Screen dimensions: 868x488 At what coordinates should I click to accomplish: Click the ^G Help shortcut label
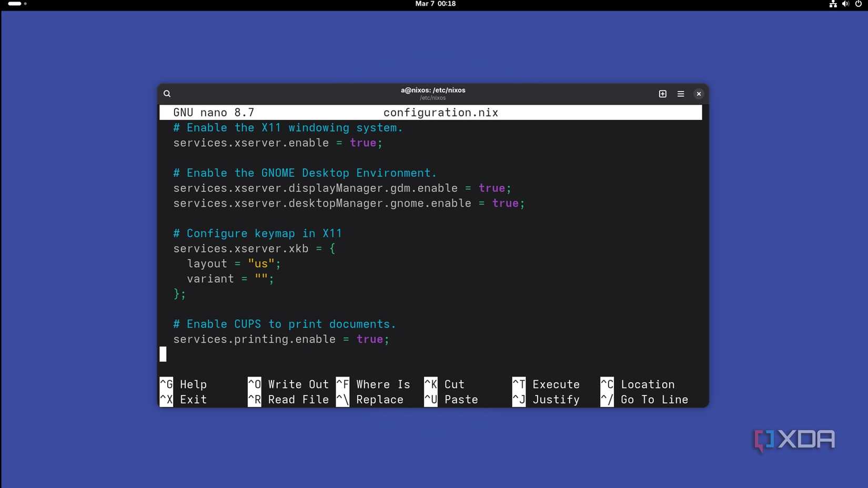click(x=184, y=384)
